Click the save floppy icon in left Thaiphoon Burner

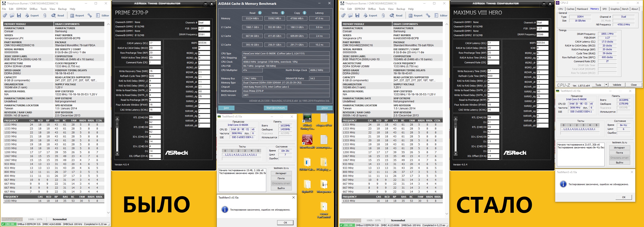pyautogui.click(x=19, y=16)
